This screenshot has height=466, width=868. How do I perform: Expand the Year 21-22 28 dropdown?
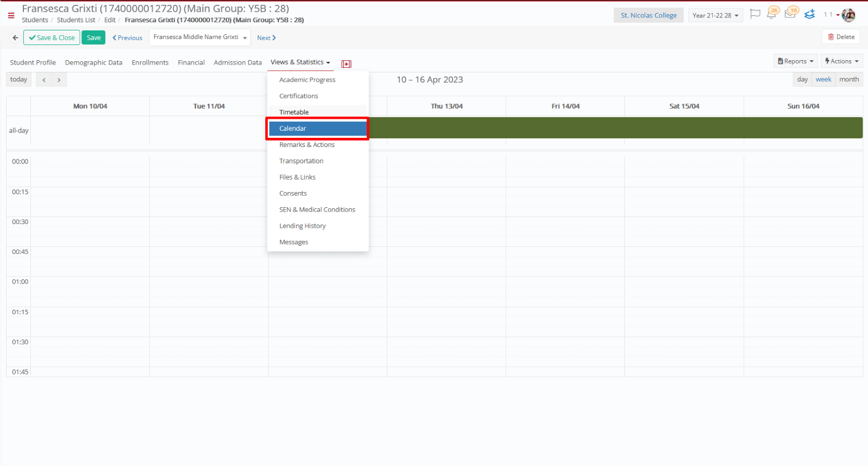point(715,16)
